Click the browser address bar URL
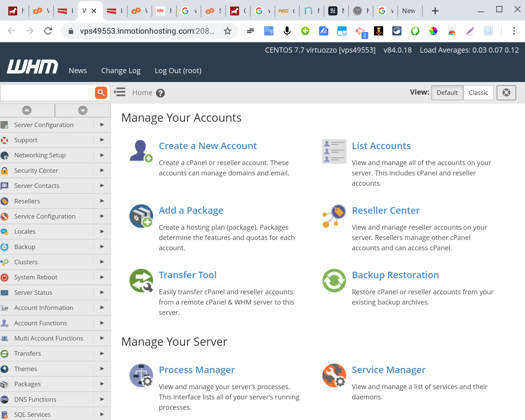 [x=147, y=31]
